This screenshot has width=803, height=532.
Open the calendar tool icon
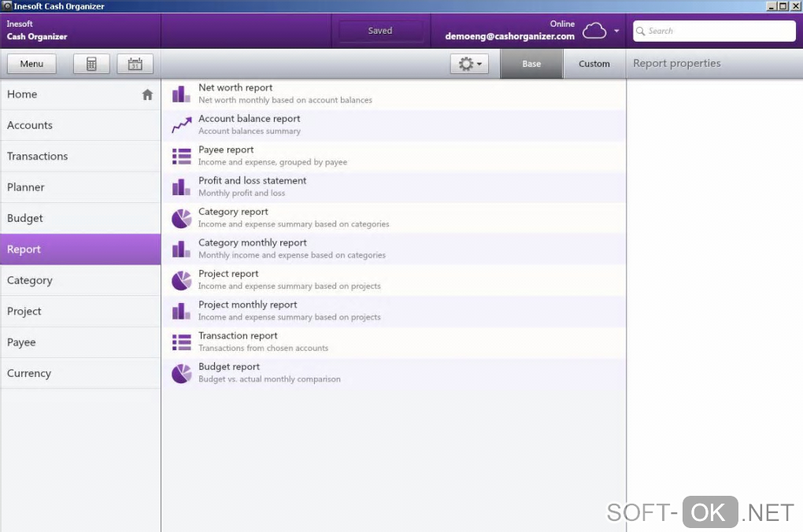pos(135,64)
